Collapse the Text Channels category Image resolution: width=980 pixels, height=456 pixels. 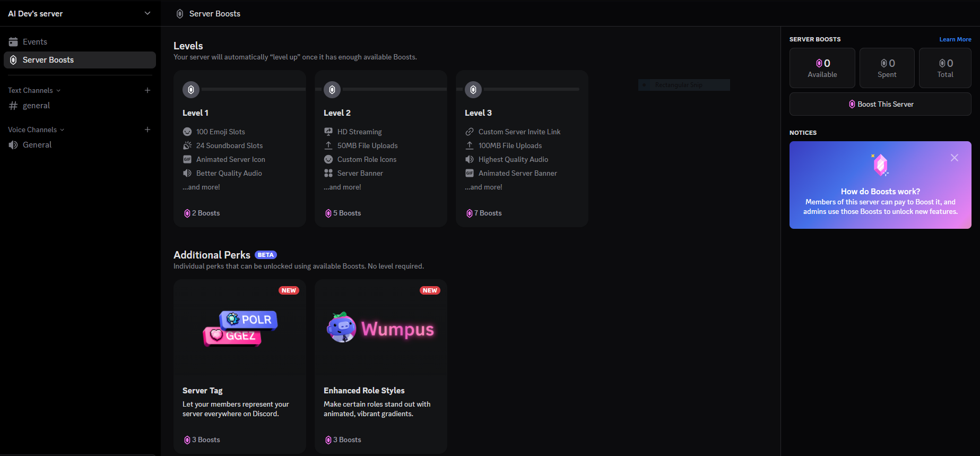coord(34,90)
